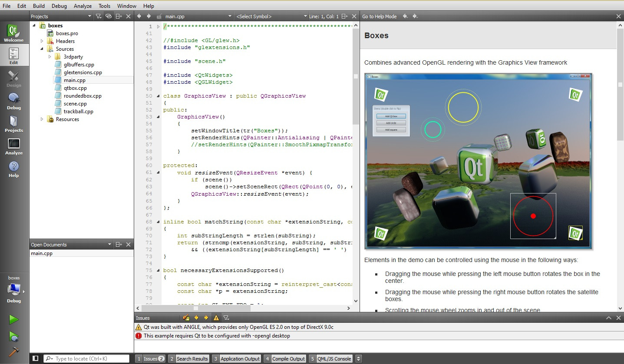624x364 pixels.
Task: Go back in editor navigation history
Action: [139, 16]
